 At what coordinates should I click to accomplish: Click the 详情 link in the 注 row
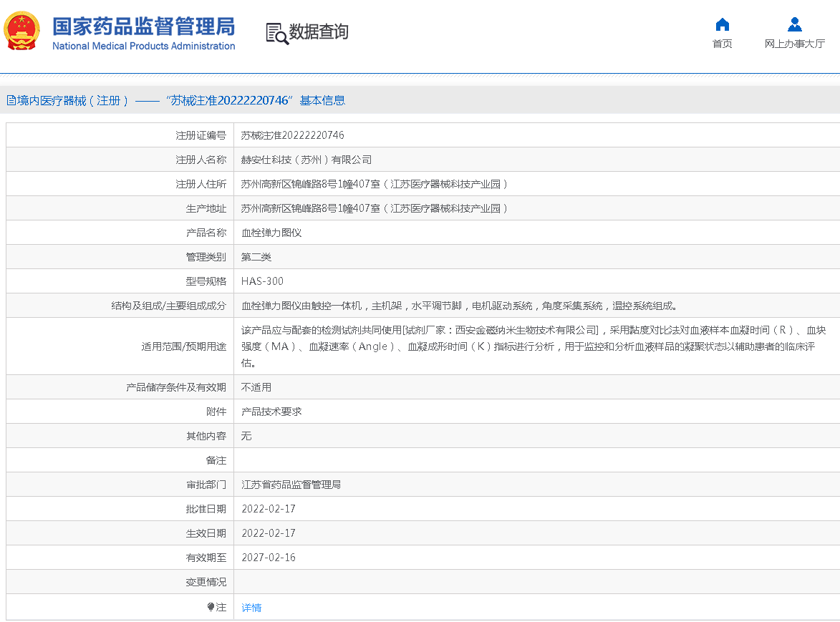251,608
